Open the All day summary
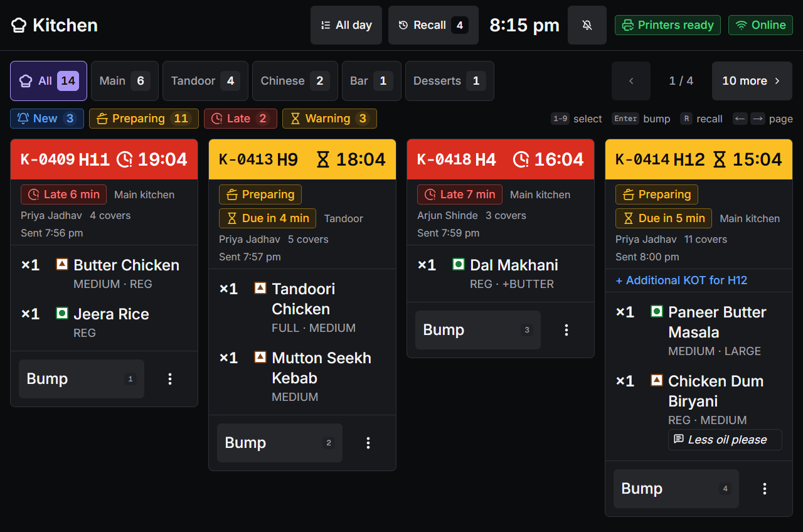Screen dimensions: 803x532 click(346, 25)
